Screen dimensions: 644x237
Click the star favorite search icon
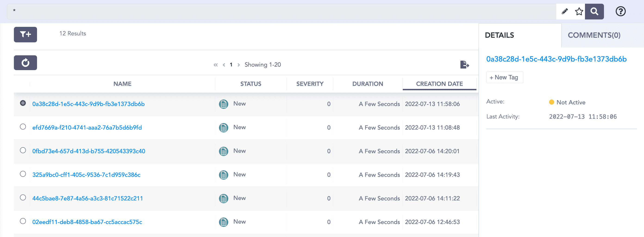coord(579,12)
